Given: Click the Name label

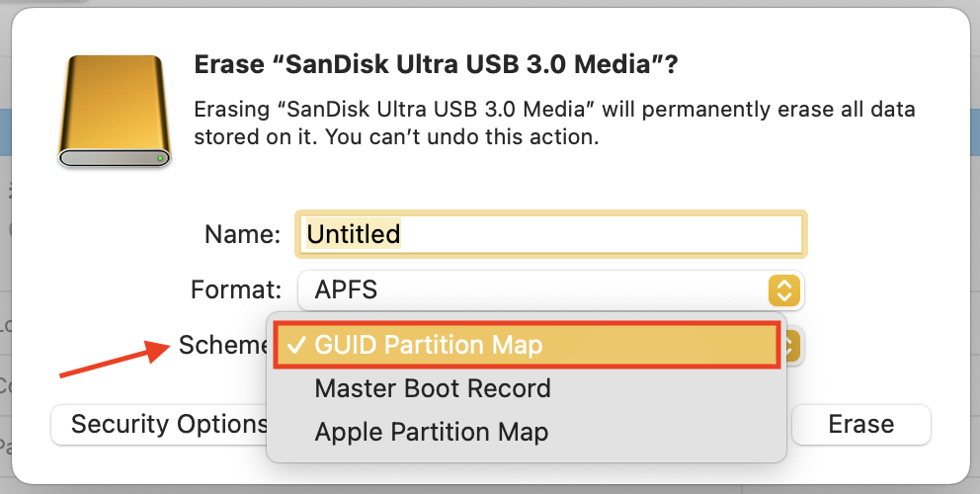Looking at the screenshot, I should click(x=243, y=234).
